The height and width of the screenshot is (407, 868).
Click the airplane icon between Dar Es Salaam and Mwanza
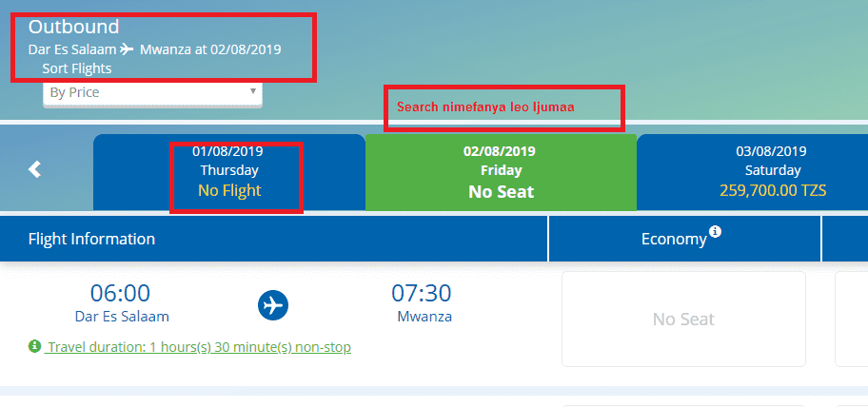point(127,49)
